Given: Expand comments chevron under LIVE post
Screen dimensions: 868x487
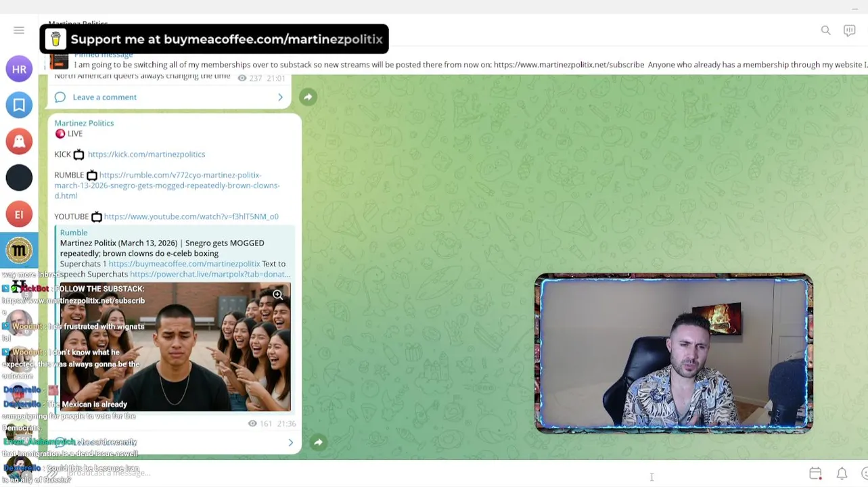Looking at the screenshot, I should [291, 442].
